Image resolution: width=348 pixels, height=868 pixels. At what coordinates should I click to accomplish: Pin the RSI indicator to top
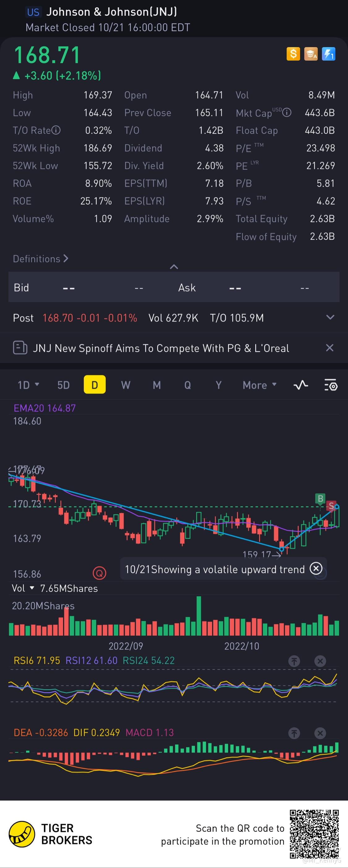coord(294,661)
